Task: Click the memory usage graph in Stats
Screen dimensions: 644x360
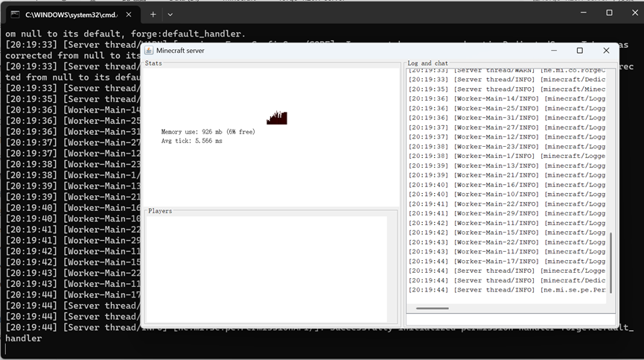Action: pyautogui.click(x=277, y=118)
